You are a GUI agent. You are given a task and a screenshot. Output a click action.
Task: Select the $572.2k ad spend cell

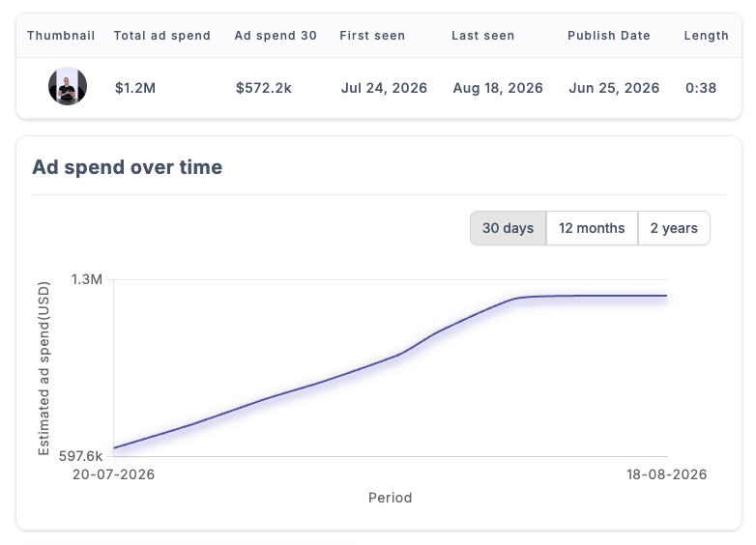pos(263,88)
